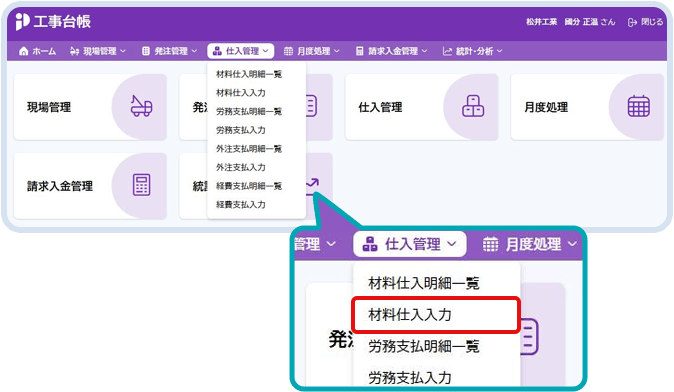
Task: Expand 統計・分析 chevron in the nav bar
Action: pyautogui.click(x=499, y=51)
